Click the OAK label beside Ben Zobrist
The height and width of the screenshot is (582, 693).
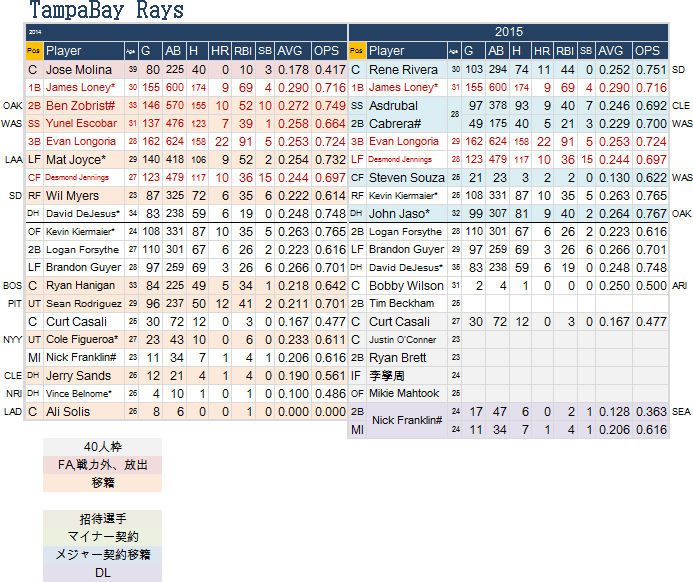[x=12, y=106]
